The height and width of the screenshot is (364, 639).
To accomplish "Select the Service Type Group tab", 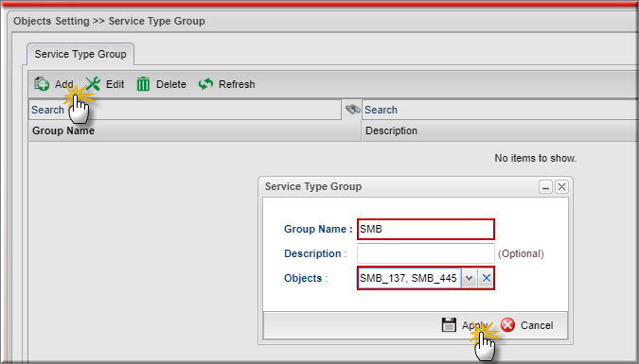I will [80, 54].
